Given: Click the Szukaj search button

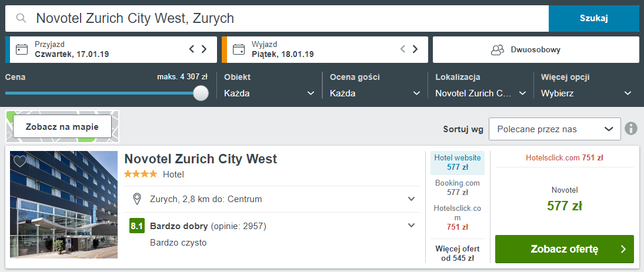Looking at the screenshot, I should pyautogui.click(x=594, y=18).
